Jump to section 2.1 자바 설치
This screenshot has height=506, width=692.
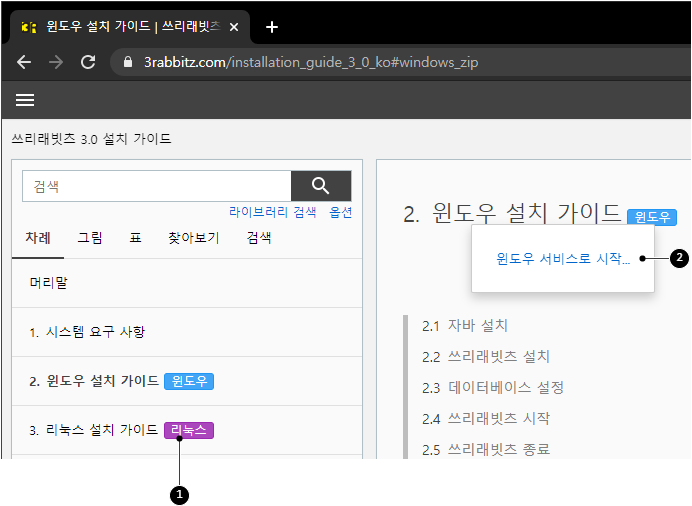tap(465, 326)
